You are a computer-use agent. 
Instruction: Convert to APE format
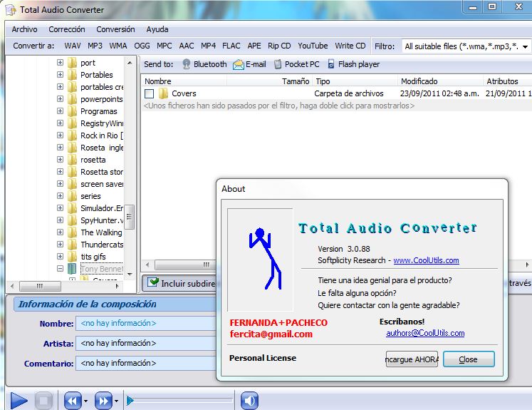click(x=254, y=46)
